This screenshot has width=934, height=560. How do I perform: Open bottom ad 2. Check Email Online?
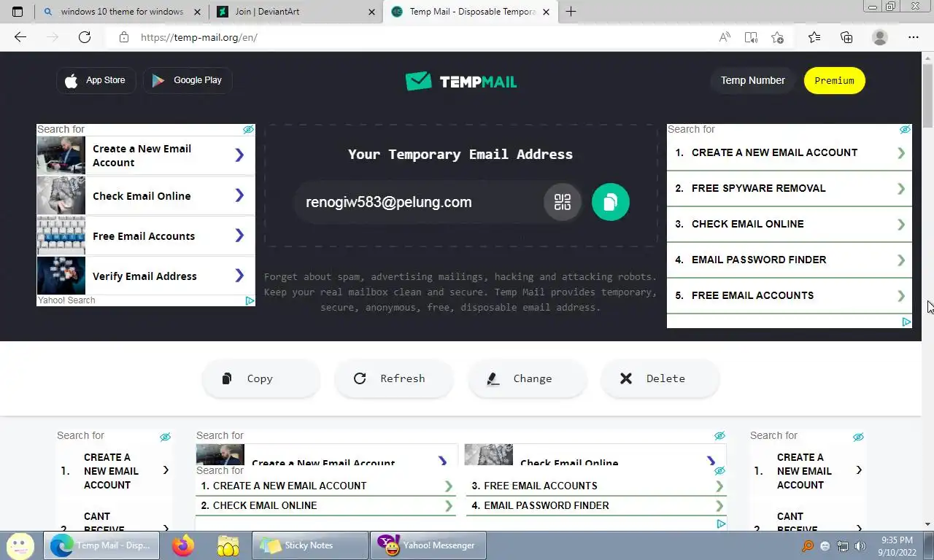(x=325, y=505)
